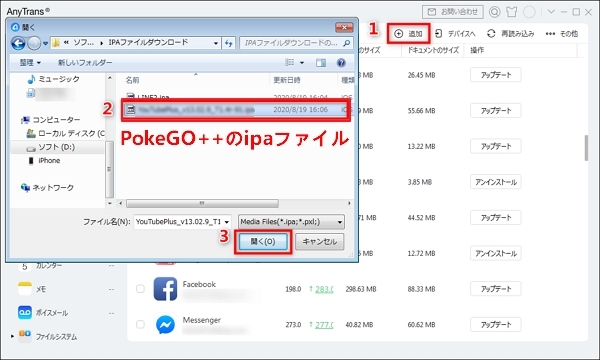This screenshot has width=600, height=360.
Task: Select ローカル ディスク (C in navigation tree
Action: [65, 134]
